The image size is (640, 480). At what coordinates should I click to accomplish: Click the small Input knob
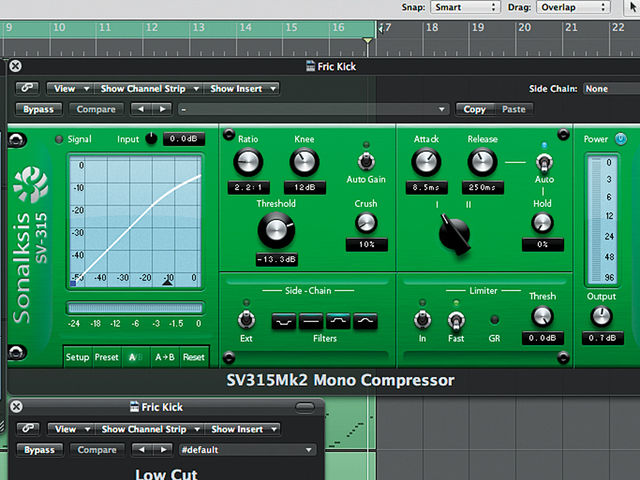pos(151,139)
